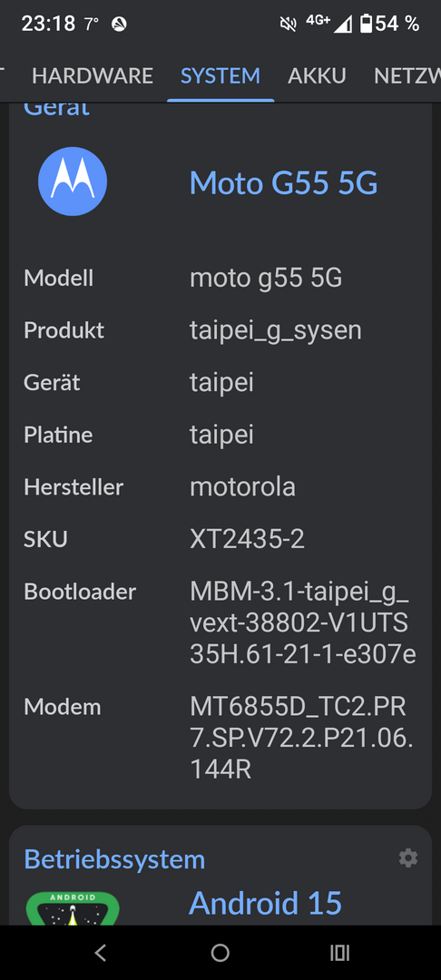441x980 pixels.
Task: Tap the do-not-disturb notification icon
Action: [x=119, y=24]
